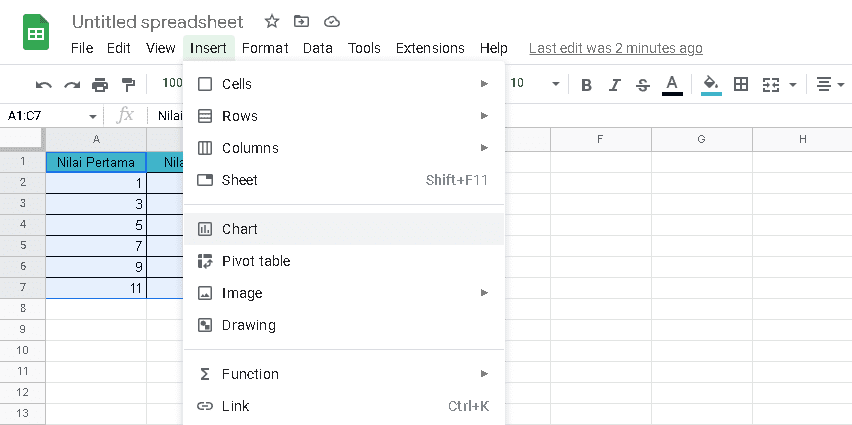852x425 pixels.
Task: Star the Untitled spreadsheet document
Action: coord(272,21)
